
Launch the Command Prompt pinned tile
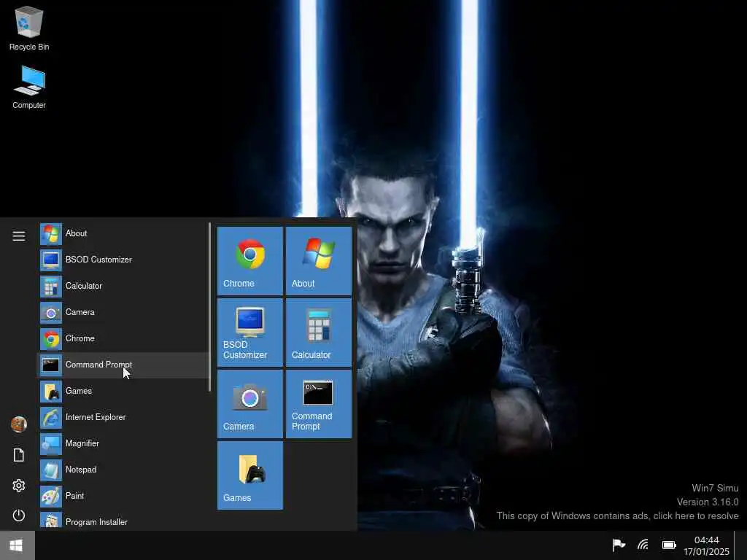click(x=319, y=404)
